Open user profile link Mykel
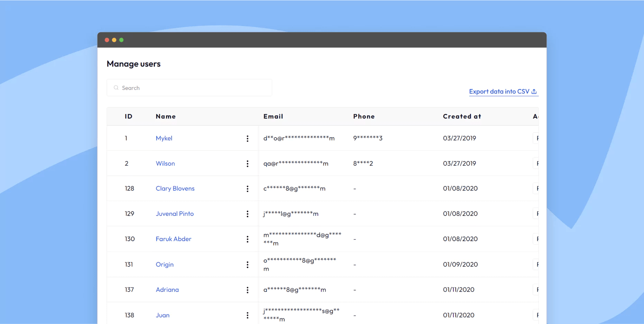This screenshot has width=644, height=324. [164, 138]
